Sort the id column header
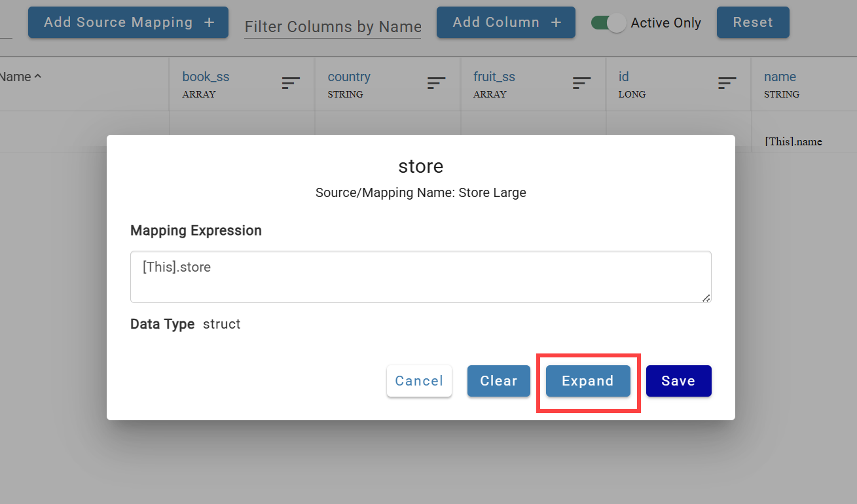The height and width of the screenshot is (504, 857). click(x=623, y=77)
